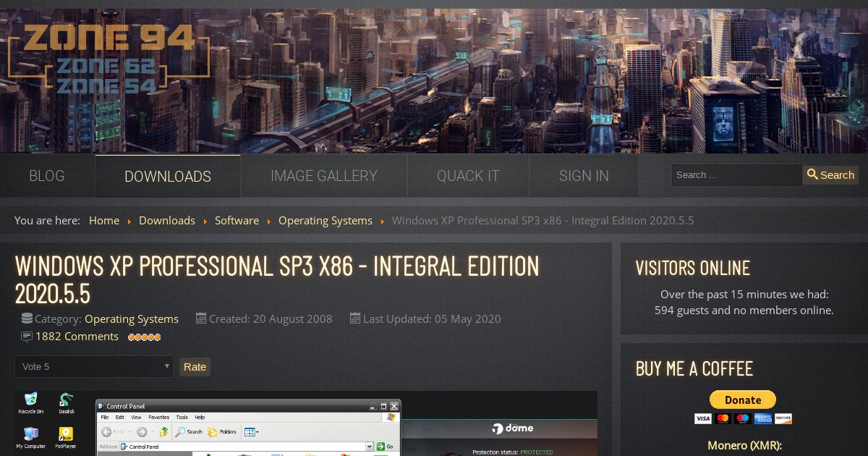Open the Operating Systems breadcrumb link

325,221
